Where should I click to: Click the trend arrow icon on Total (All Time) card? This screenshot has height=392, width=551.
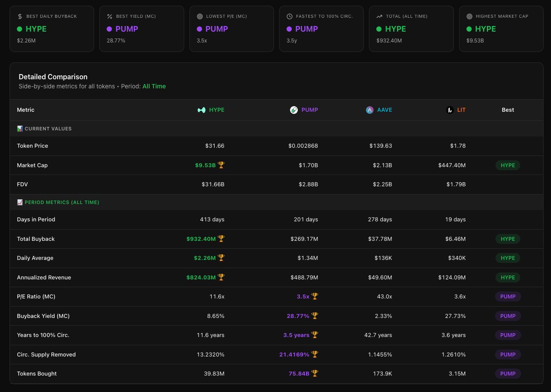tap(379, 16)
